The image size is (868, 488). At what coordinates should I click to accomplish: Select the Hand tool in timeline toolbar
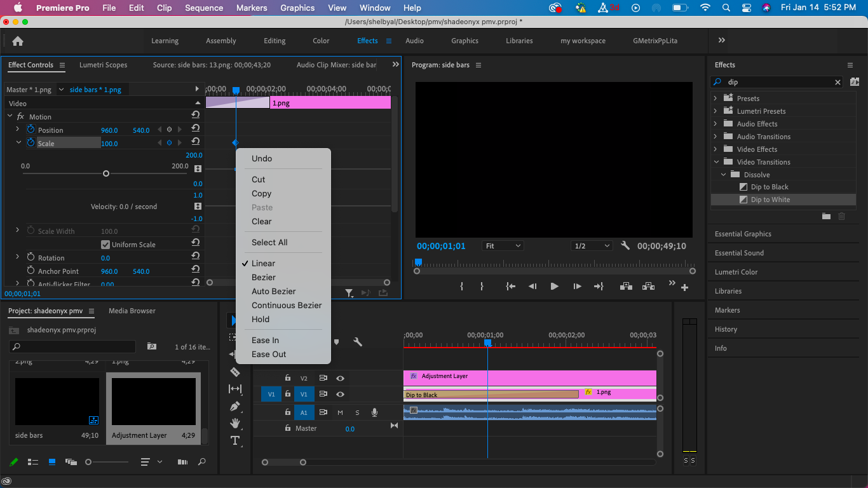235,423
